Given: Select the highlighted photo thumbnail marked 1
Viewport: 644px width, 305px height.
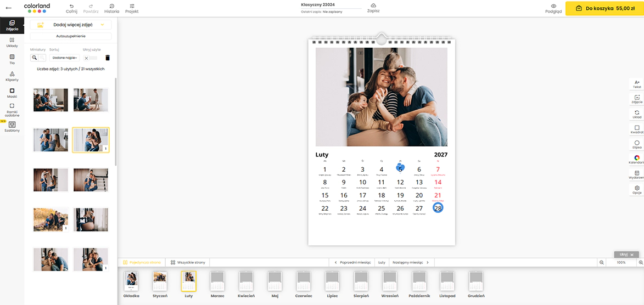Looking at the screenshot, I should tap(91, 140).
